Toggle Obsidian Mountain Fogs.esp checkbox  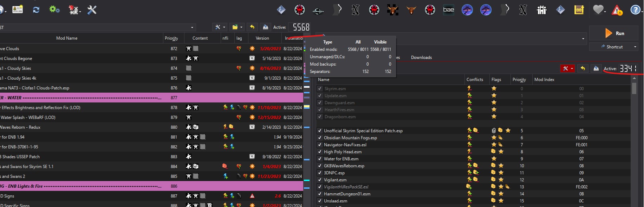pyautogui.click(x=320, y=138)
